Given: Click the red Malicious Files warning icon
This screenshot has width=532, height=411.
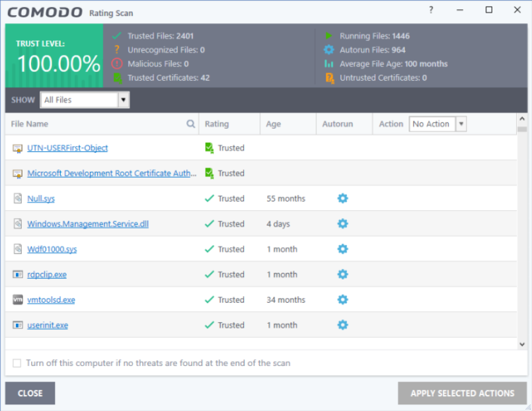Looking at the screenshot, I should [x=117, y=63].
